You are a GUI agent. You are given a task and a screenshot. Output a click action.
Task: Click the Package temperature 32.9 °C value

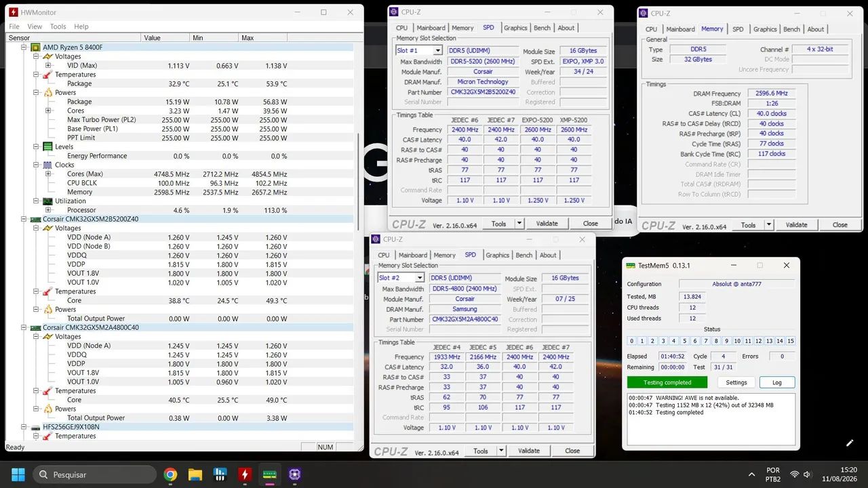click(179, 84)
